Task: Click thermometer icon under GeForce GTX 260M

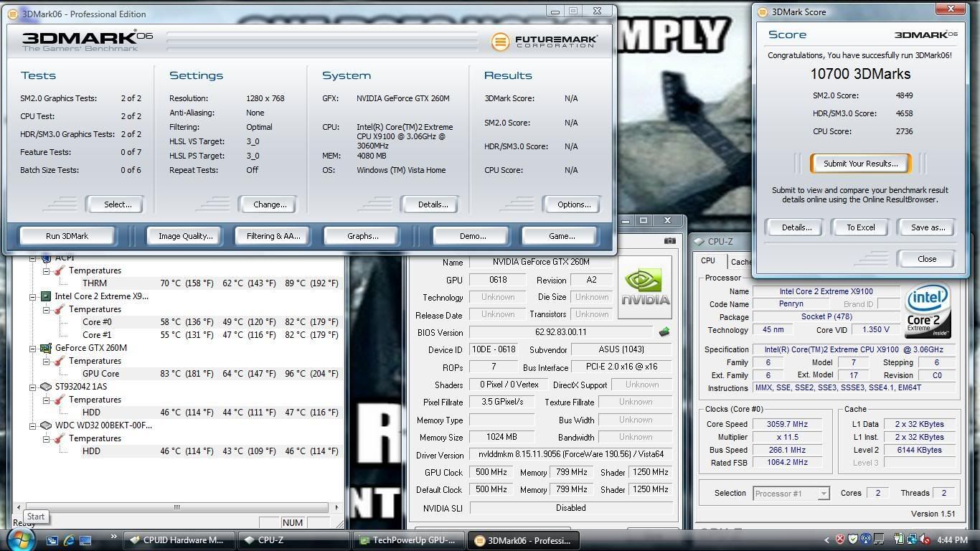Action: [x=60, y=361]
